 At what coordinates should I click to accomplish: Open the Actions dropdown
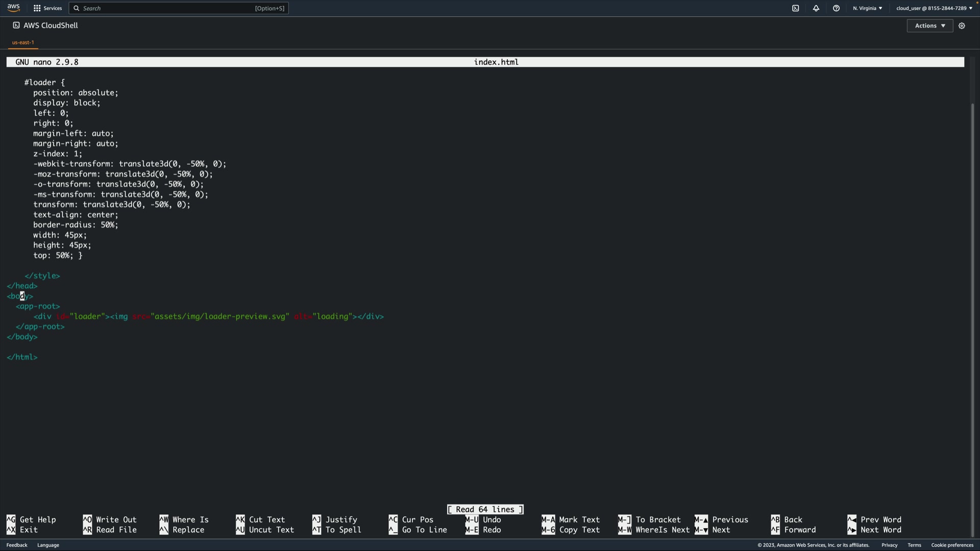929,26
